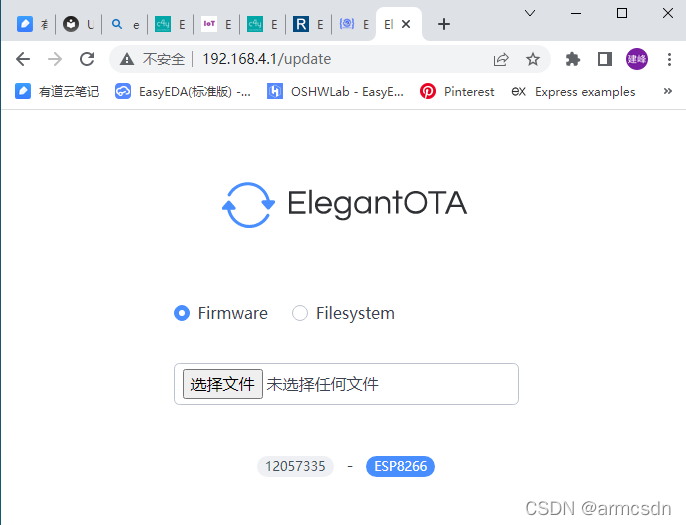Viewport: 686px width, 525px height.
Task: Toggle the browser side panel
Action: [x=605, y=59]
